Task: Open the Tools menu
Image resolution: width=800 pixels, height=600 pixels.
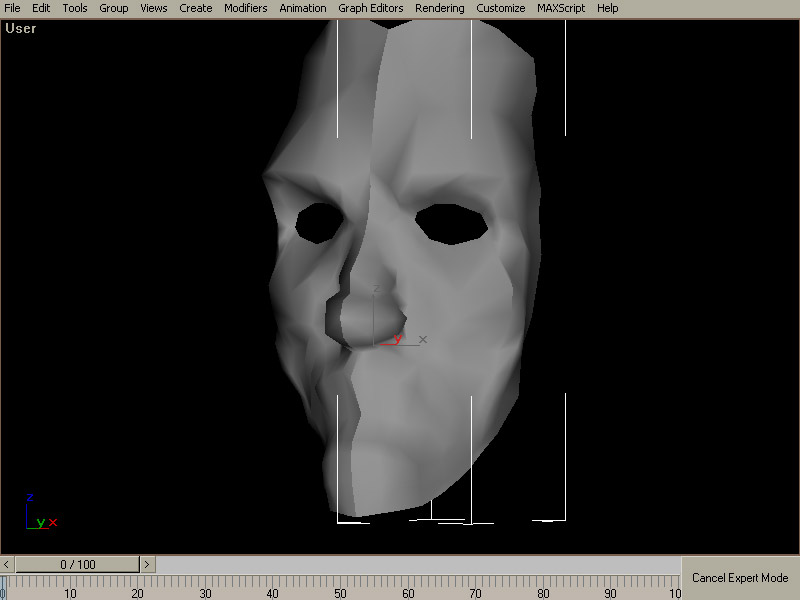Action: 75,8
